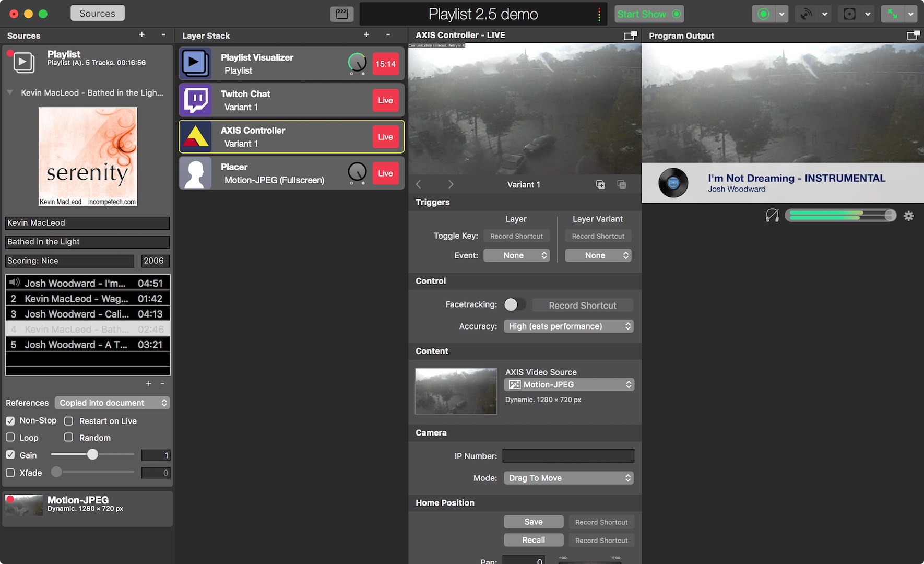Go to previous variant arrow

[x=418, y=184]
